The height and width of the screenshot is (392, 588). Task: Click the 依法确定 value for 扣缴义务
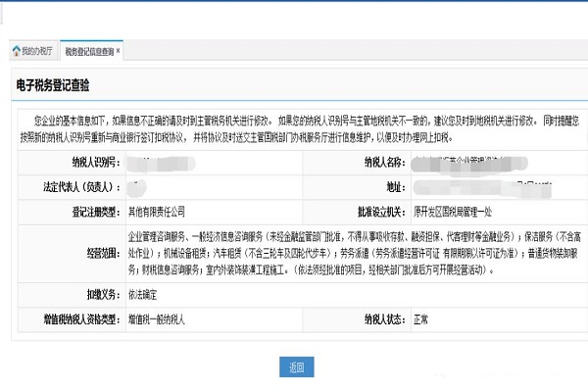(145, 291)
